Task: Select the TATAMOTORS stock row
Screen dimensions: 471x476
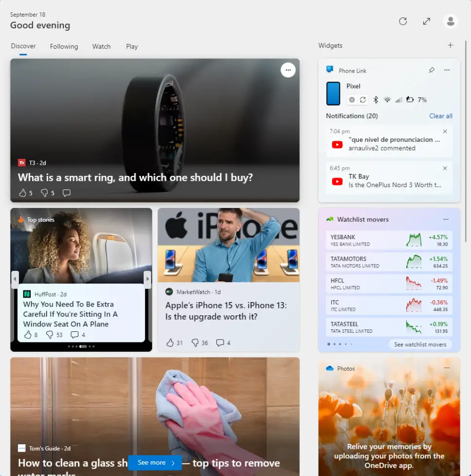Action: tap(389, 262)
